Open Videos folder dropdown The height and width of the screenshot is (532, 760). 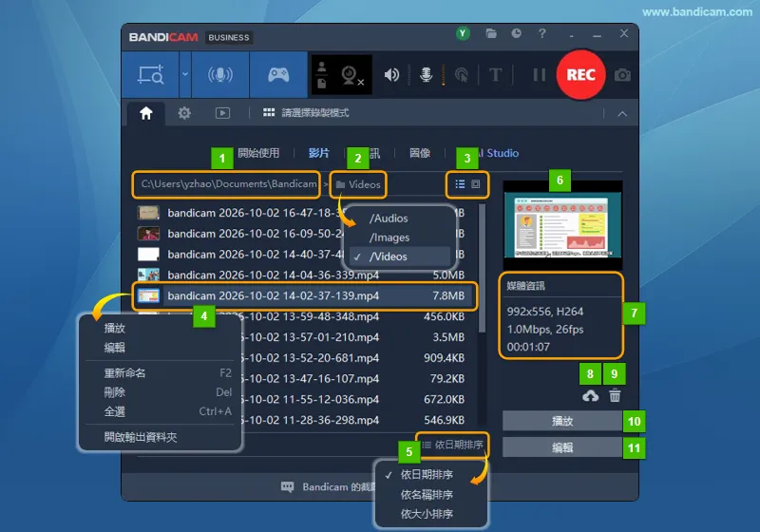(358, 184)
